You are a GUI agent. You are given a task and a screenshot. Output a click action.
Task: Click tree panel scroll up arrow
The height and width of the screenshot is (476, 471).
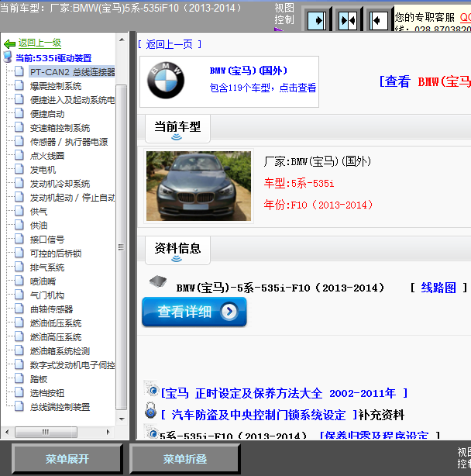(122, 40)
